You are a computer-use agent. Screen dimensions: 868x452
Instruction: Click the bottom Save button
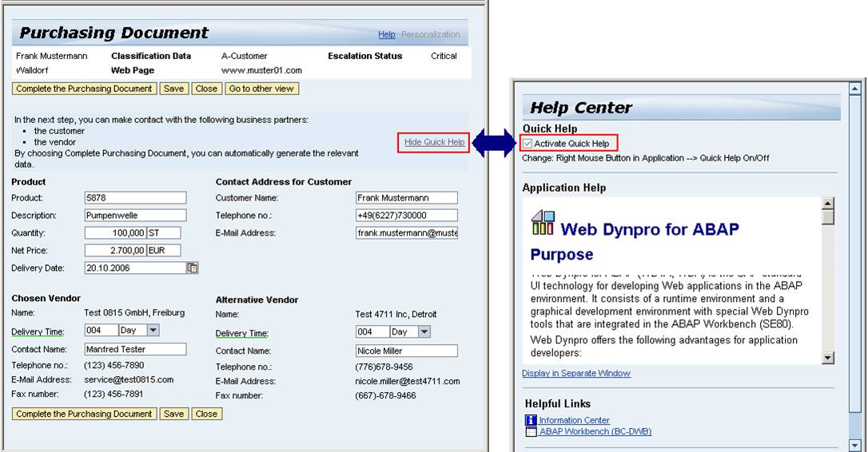coord(173,414)
